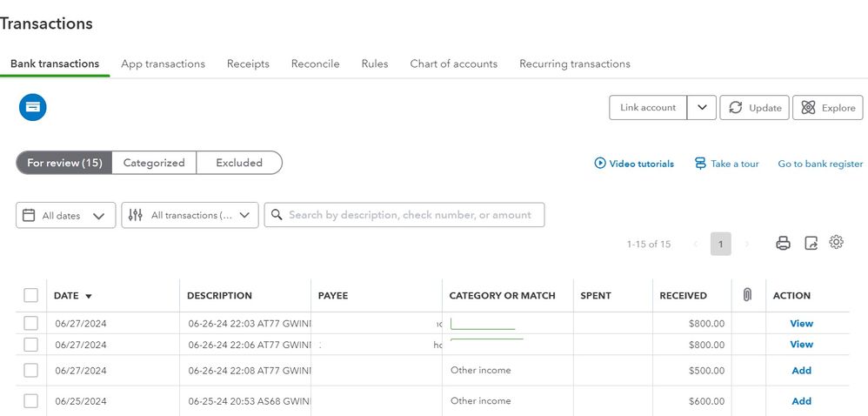Image resolution: width=868 pixels, height=416 pixels.
Task: Switch to Bank transactions tab
Action: point(55,64)
